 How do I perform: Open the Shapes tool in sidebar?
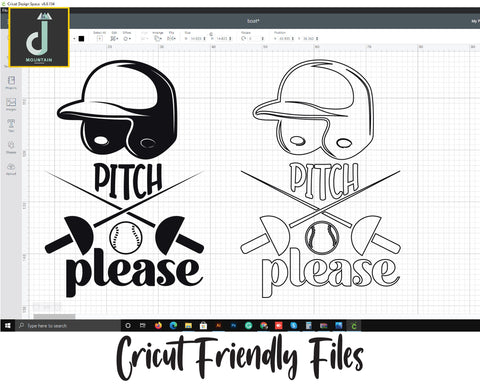(x=11, y=147)
